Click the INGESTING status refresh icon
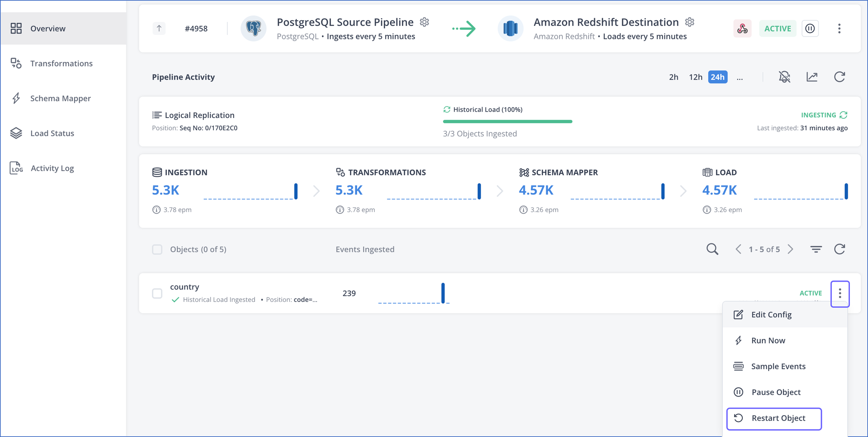 pos(844,115)
